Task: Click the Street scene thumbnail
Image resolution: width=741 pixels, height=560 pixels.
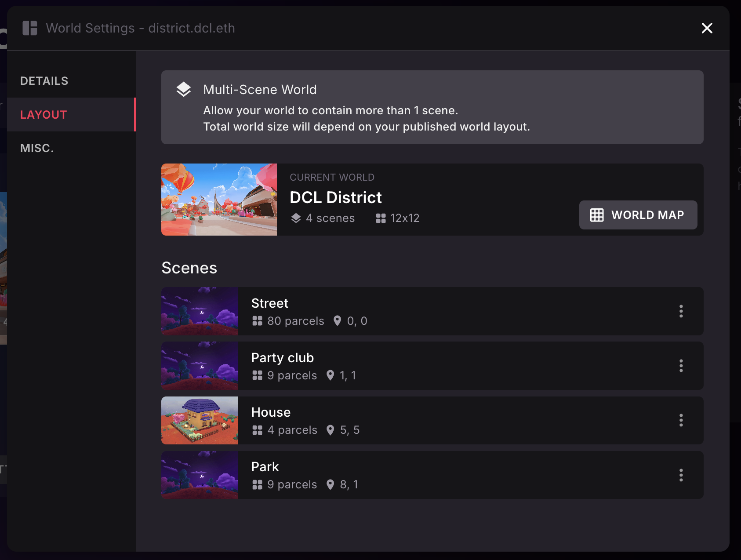Action: pyautogui.click(x=200, y=311)
